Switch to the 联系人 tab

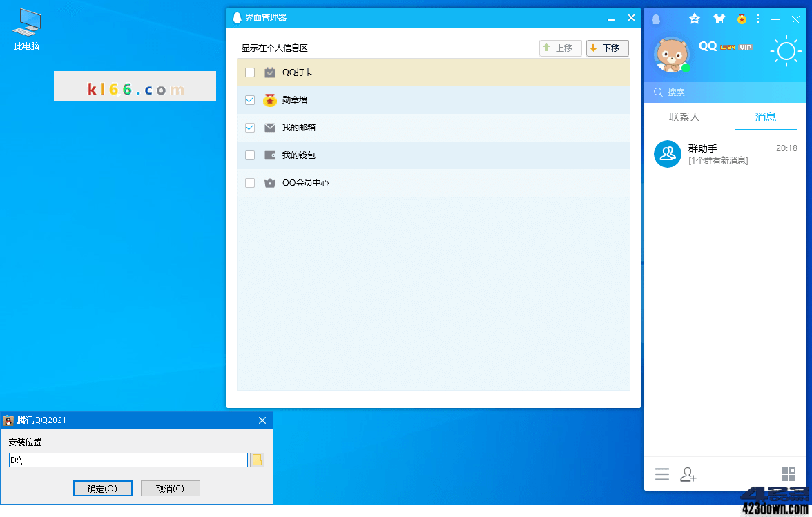(x=684, y=117)
